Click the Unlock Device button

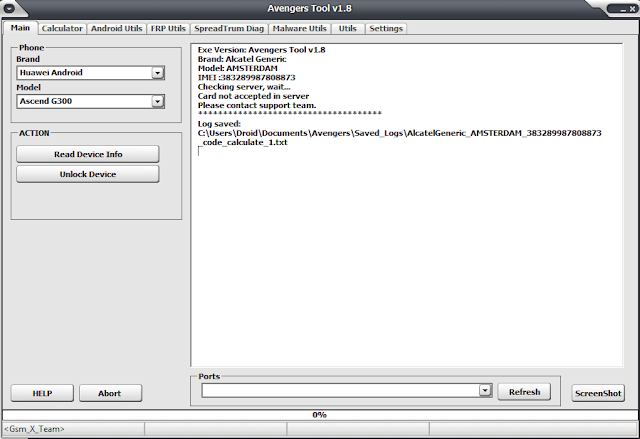(88, 174)
